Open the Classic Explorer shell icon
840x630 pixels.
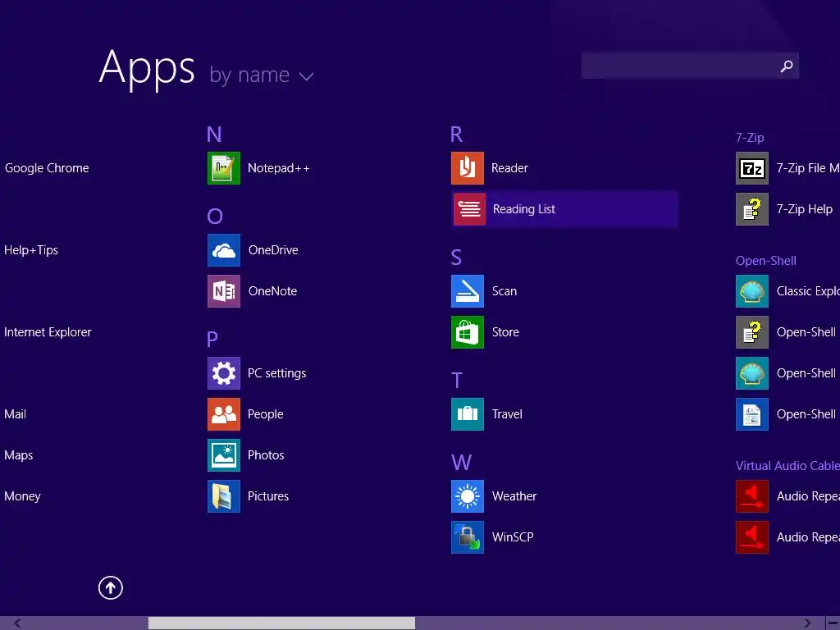[752, 291]
